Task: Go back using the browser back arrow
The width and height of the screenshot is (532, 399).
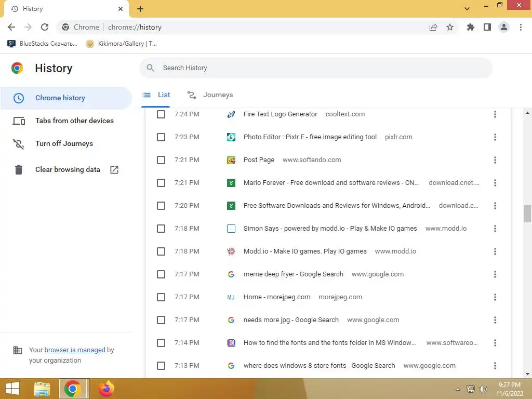Action: click(x=11, y=27)
